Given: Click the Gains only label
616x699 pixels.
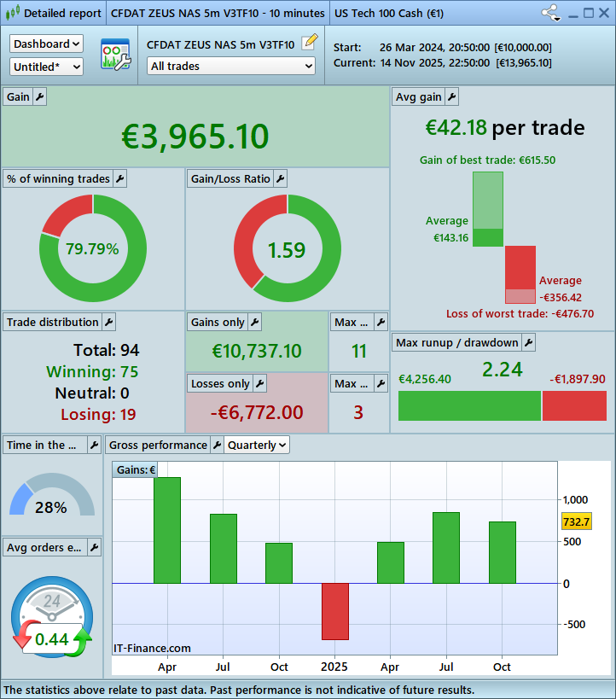Looking at the screenshot, I should [x=218, y=322].
